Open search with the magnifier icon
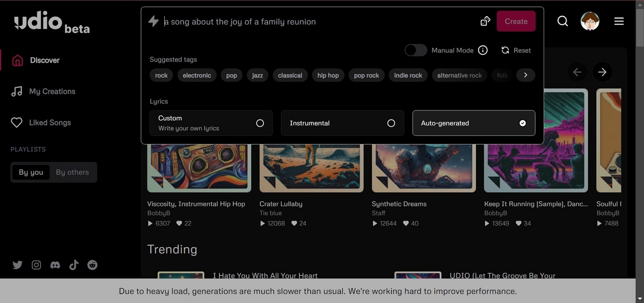Screen dimensions: 644x303 pyautogui.click(x=562, y=21)
